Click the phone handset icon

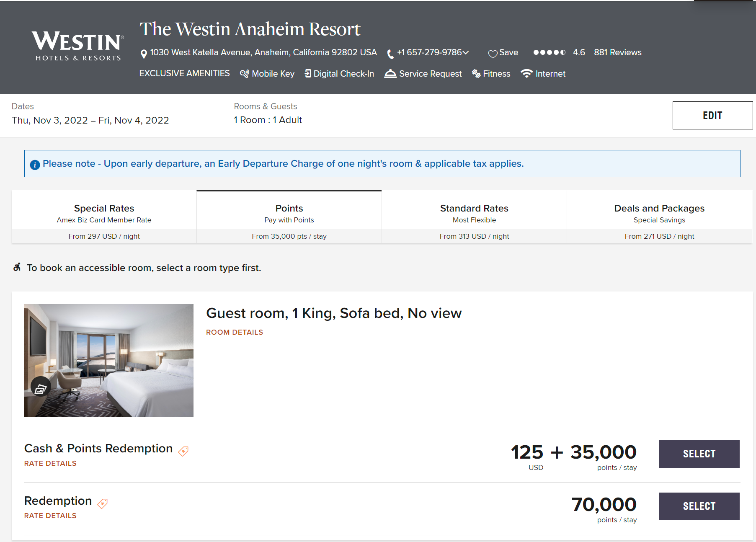coord(390,54)
